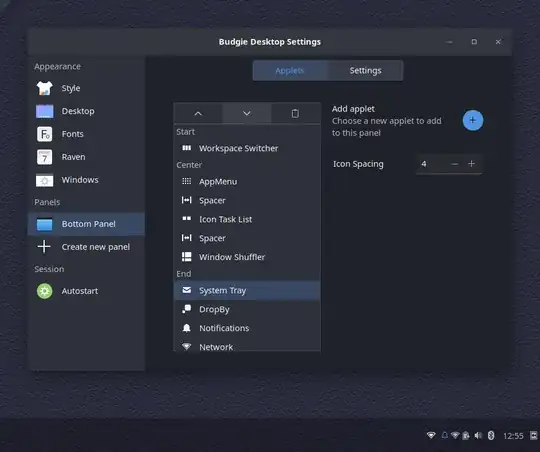The height and width of the screenshot is (452, 540).
Task: Select the Spacer below Icon Task List
Action: [x=247, y=238]
